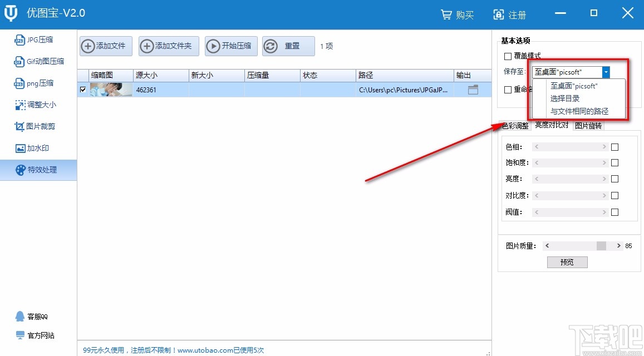Open JPG压缩 in the sidebar
Viewport: 644px width, 356px height.
point(38,40)
